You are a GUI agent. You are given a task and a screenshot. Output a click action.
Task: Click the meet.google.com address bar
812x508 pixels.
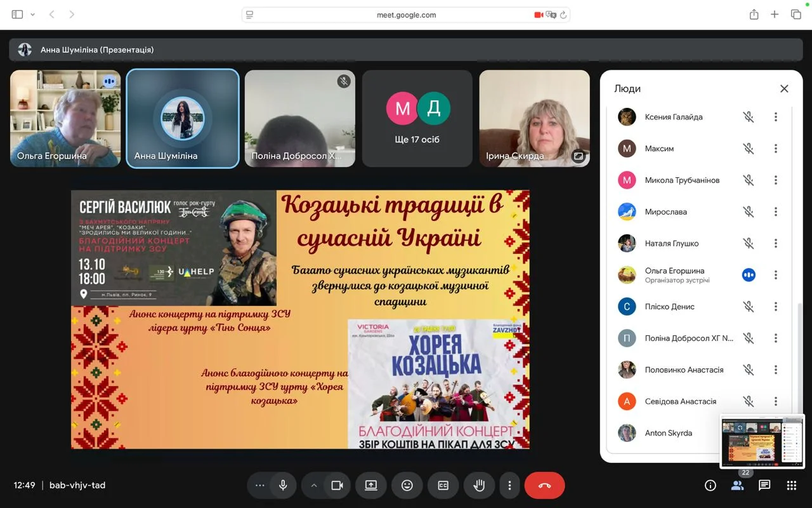406,15
